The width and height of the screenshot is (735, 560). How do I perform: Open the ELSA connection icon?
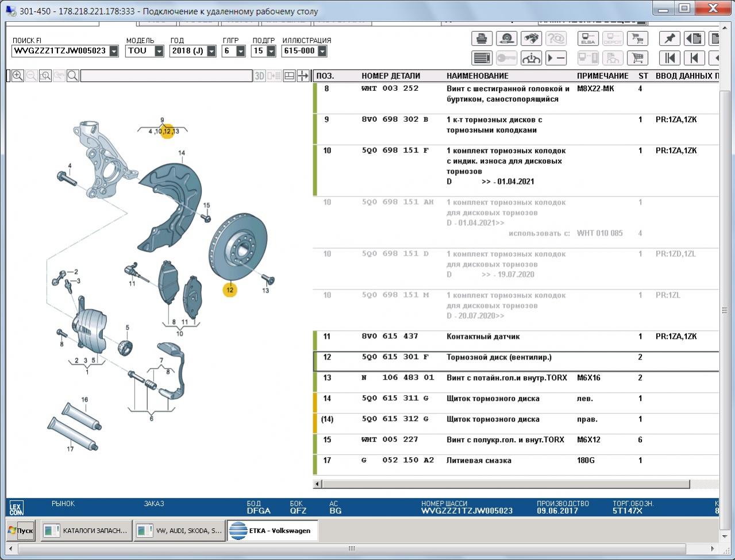[588, 38]
